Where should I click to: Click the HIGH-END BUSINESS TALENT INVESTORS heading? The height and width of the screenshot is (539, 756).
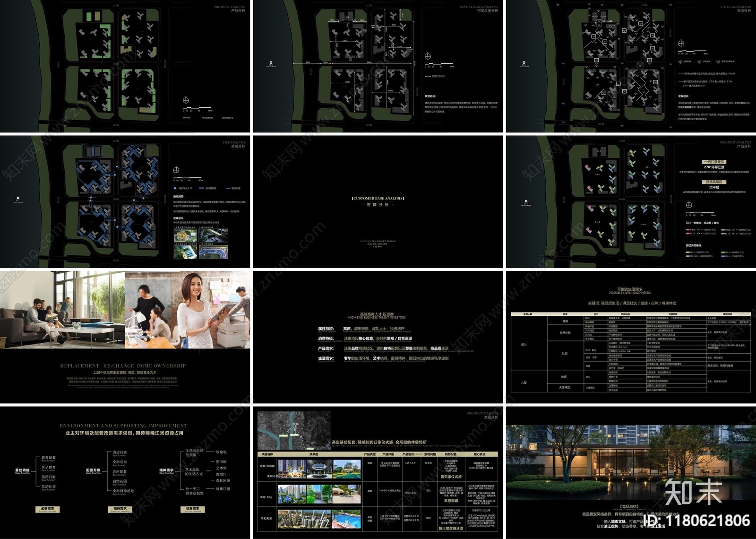coord(377,318)
